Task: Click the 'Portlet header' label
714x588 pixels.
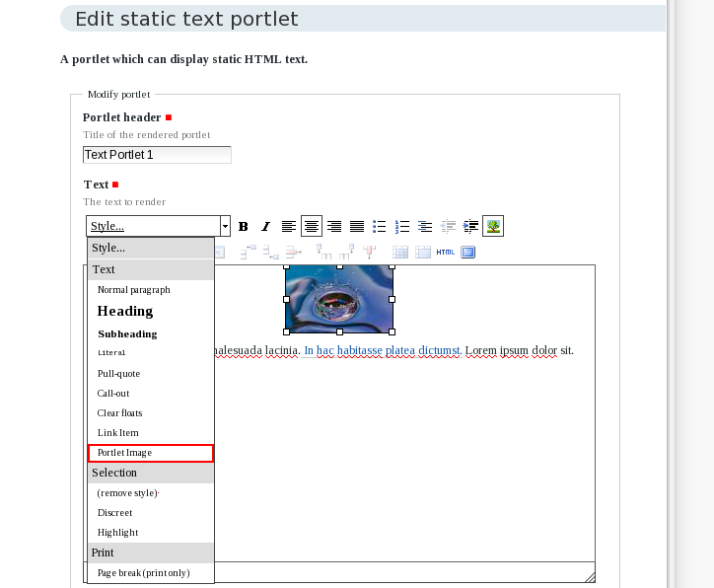Action: tap(121, 117)
